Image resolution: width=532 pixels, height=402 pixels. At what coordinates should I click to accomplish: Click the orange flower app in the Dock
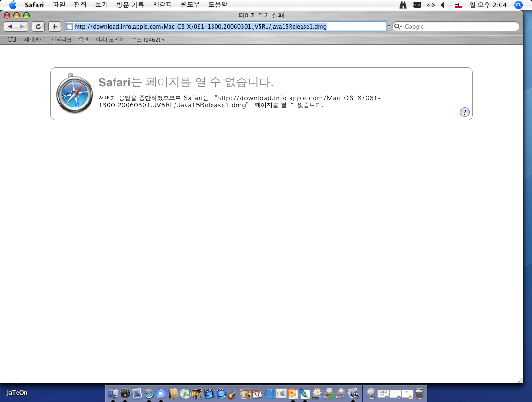[293, 394]
